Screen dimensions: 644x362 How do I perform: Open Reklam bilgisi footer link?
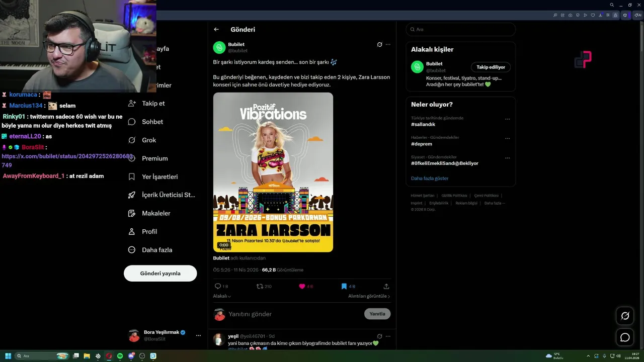(466, 203)
